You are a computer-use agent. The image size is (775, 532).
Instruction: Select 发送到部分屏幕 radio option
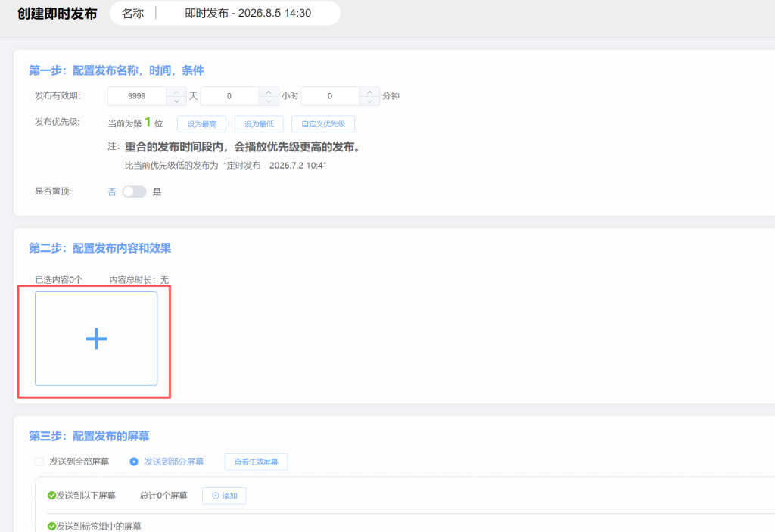[x=134, y=462]
